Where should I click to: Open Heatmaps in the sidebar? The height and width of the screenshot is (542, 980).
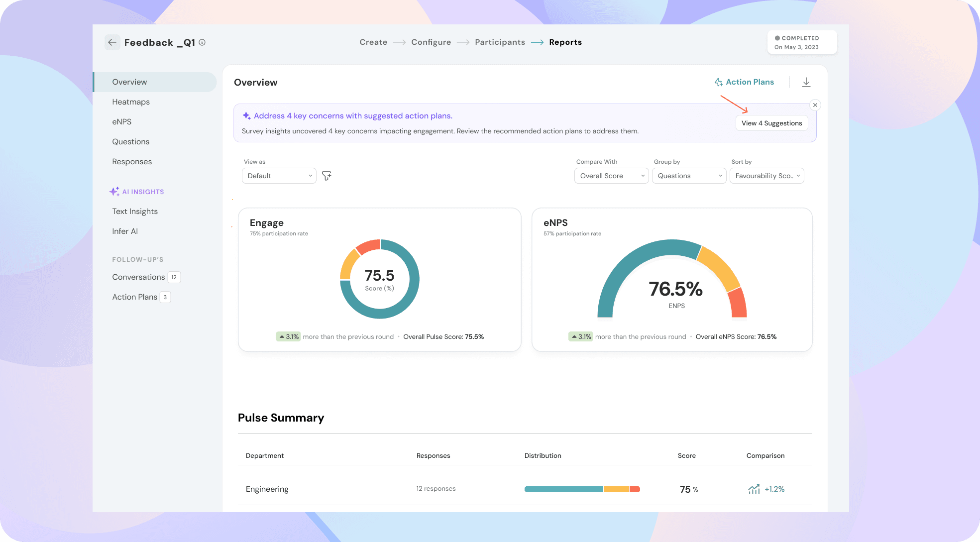131,102
